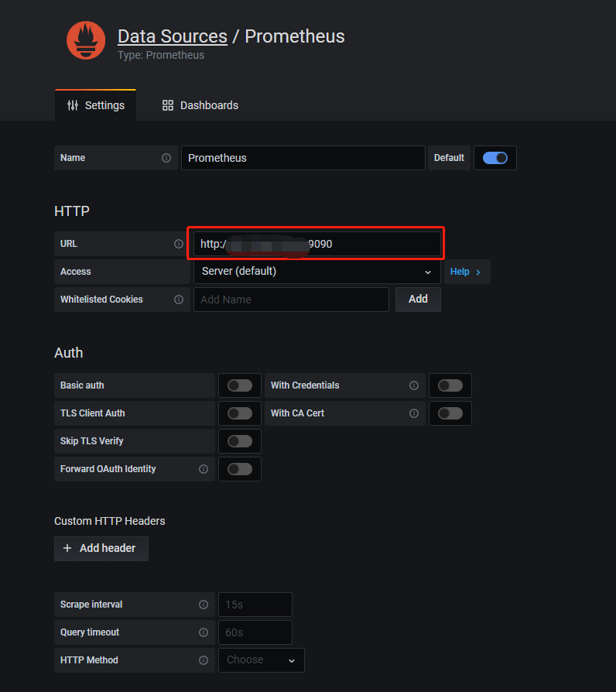Click the 'Basic auth' label text
This screenshot has height=692, width=616.
(x=82, y=385)
